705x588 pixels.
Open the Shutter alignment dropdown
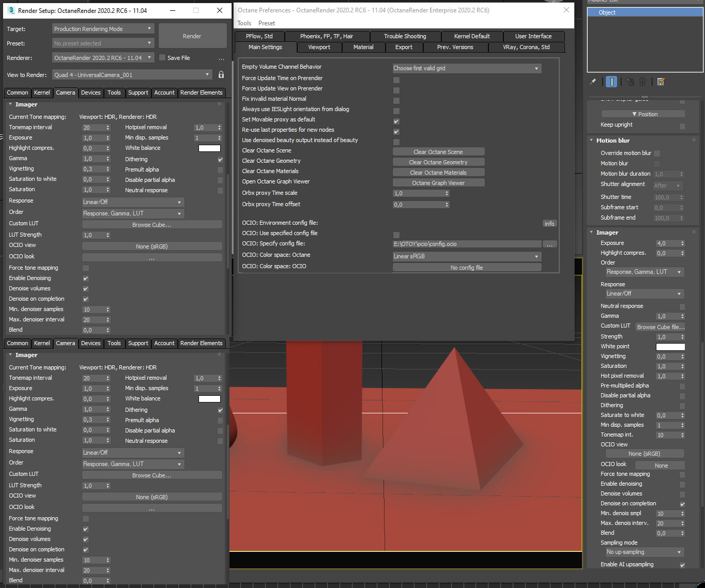(668, 185)
